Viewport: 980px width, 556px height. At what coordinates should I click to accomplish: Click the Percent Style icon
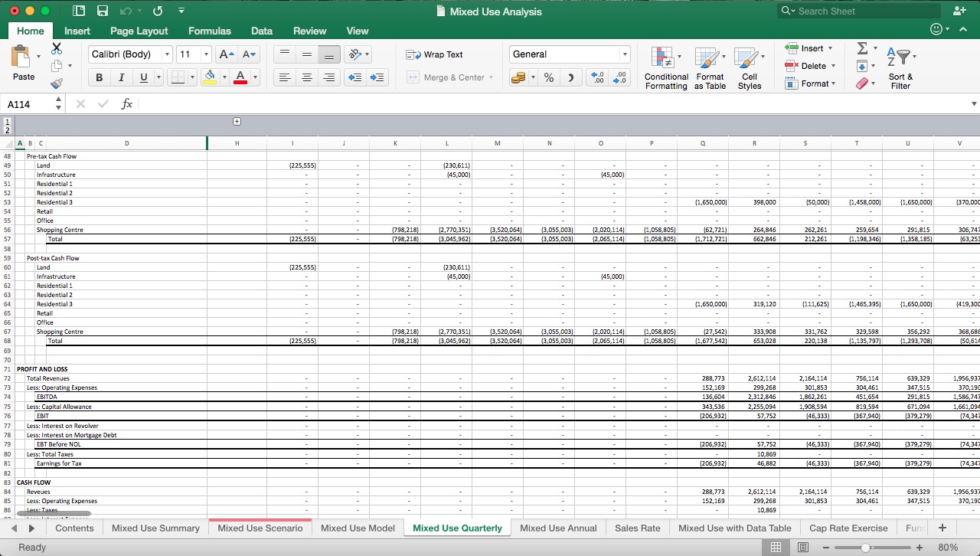tap(548, 77)
